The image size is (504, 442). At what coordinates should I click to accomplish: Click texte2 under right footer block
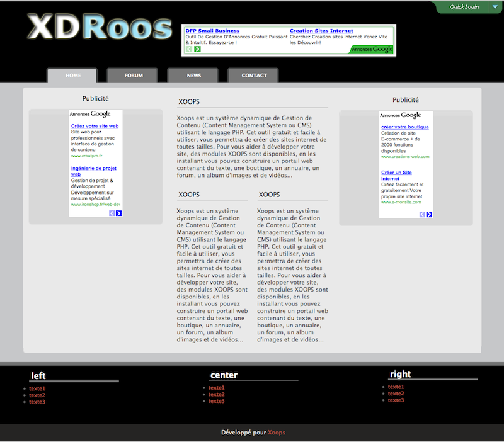396,394
